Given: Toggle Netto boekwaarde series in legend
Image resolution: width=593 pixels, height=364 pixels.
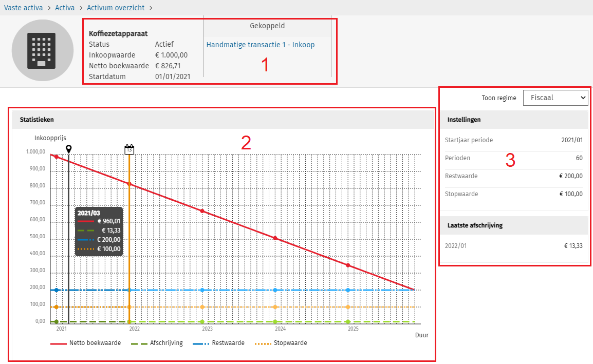Looking at the screenshot, I should 85,343.
